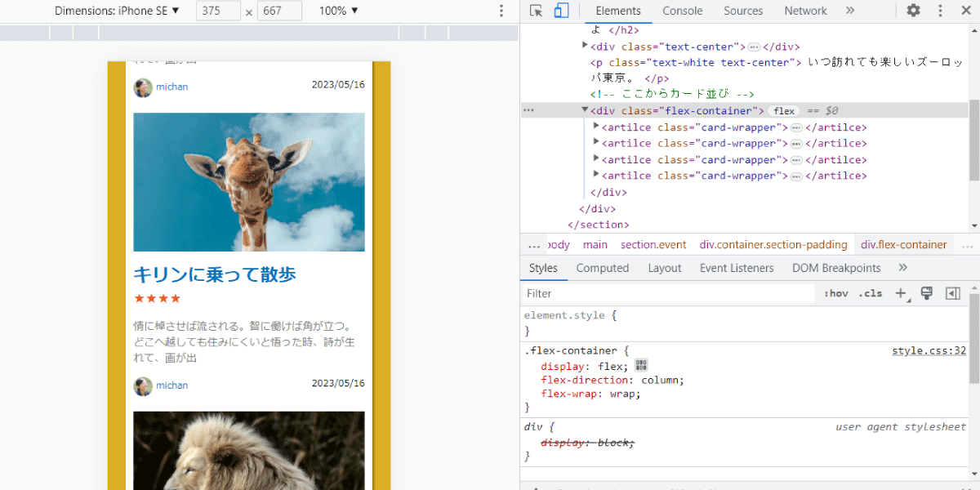The height and width of the screenshot is (490, 980).
Task: Select the closing </section> tag line
Action: [599, 225]
